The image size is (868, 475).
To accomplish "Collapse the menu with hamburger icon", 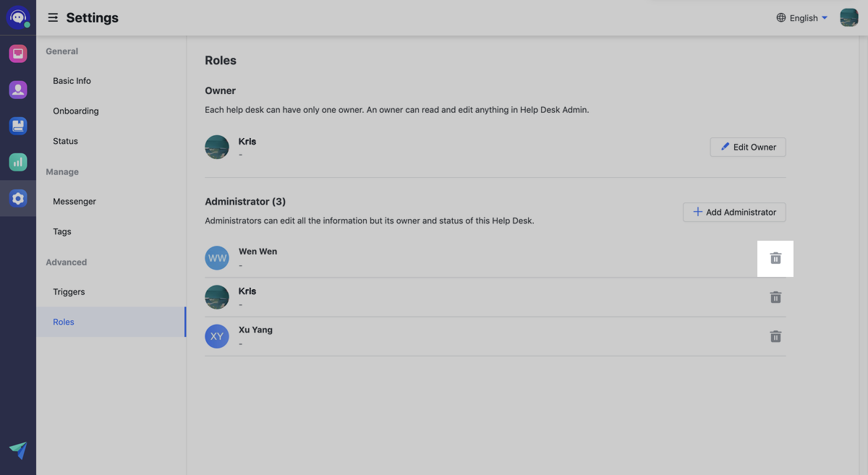I will 53,17.
